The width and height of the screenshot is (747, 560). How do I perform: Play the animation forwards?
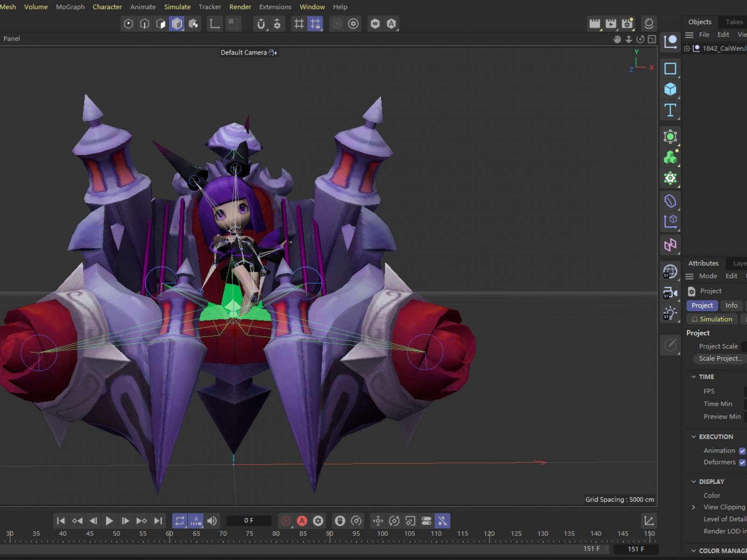click(109, 521)
